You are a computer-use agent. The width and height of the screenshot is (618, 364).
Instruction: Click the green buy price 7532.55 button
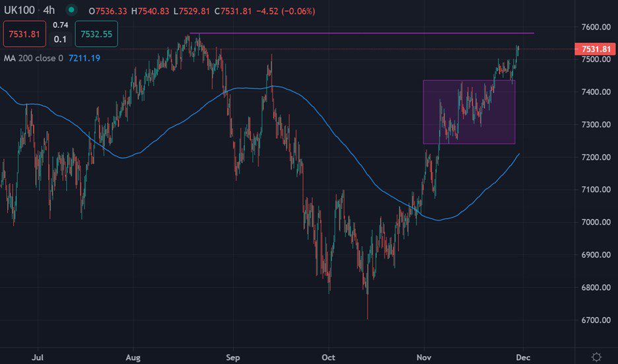[96, 34]
